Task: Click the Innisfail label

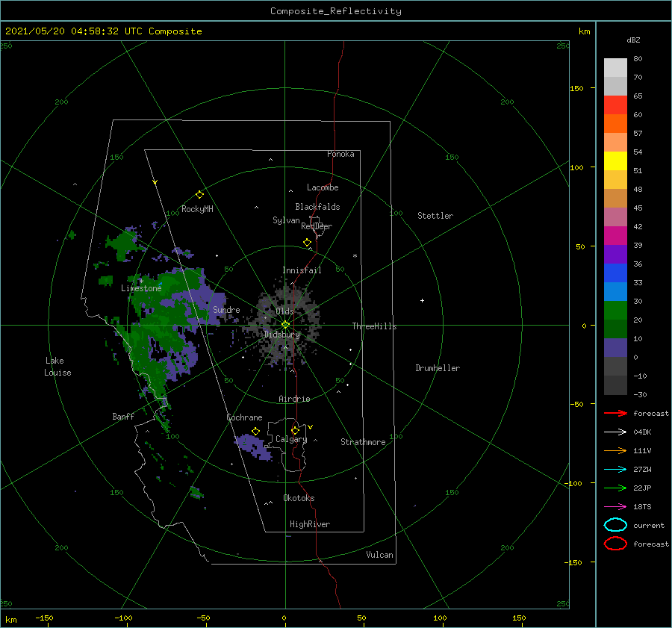Action: 302,270
